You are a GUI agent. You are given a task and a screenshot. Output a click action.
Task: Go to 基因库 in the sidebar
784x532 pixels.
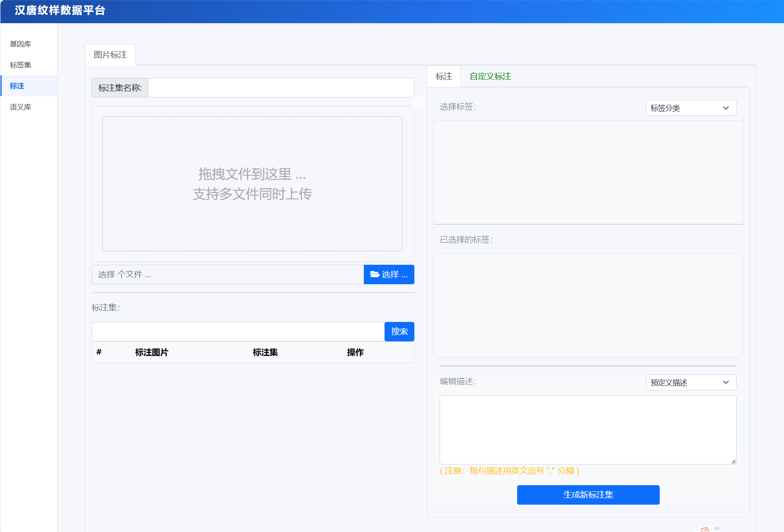[x=21, y=44]
